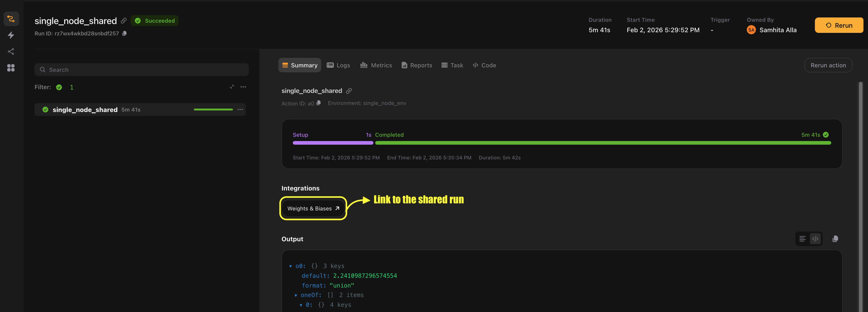Click the share icon in the left sidebar
Viewport: 868px width, 312px height.
pyautogui.click(x=11, y=51)
